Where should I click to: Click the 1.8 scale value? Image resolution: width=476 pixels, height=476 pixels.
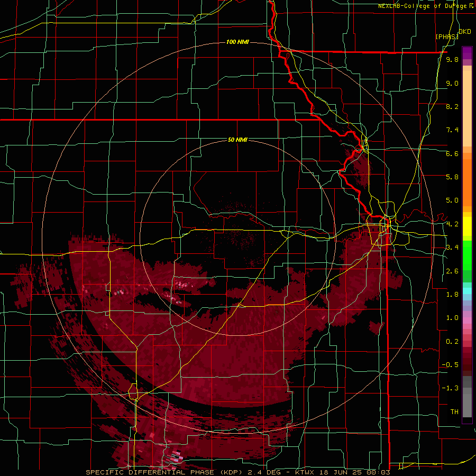pyautogui.click(x=452, y=295)
